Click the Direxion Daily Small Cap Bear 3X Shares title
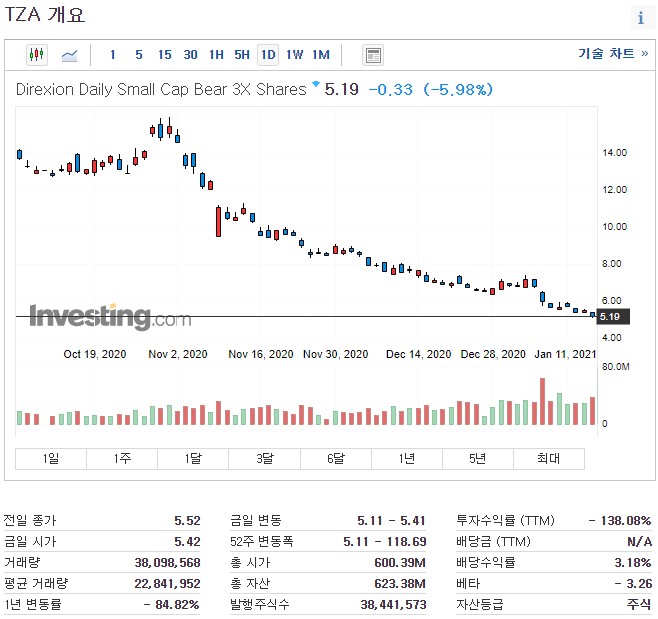Screen dimensions: 658x619 (x=161, y=89)
